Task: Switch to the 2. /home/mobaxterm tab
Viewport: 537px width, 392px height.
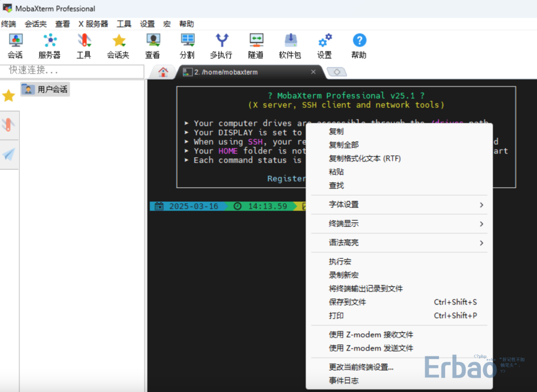Action: click(250, 72)
